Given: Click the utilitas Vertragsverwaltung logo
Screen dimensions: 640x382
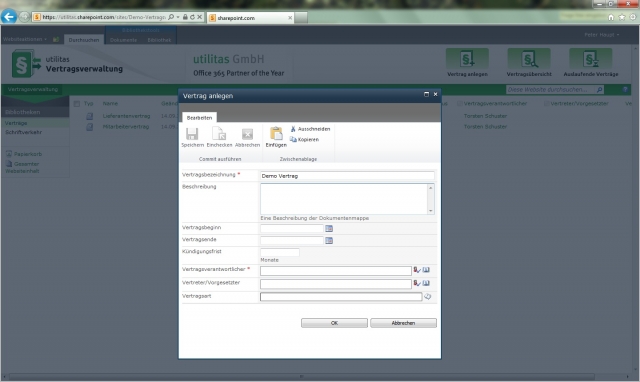Looking at the screenshot, I should [67, 64].
